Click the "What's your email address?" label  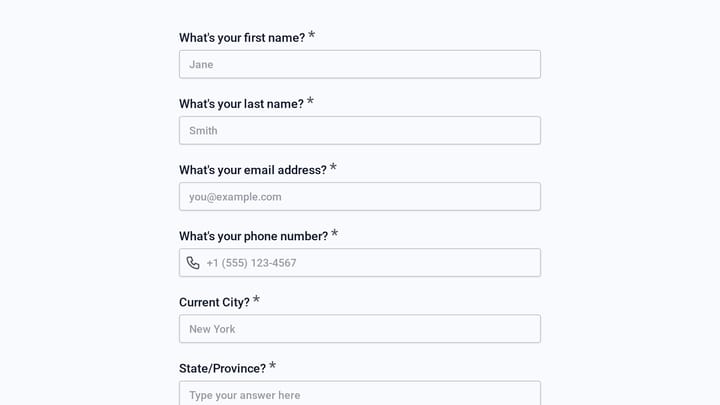(x=253, y=170)
